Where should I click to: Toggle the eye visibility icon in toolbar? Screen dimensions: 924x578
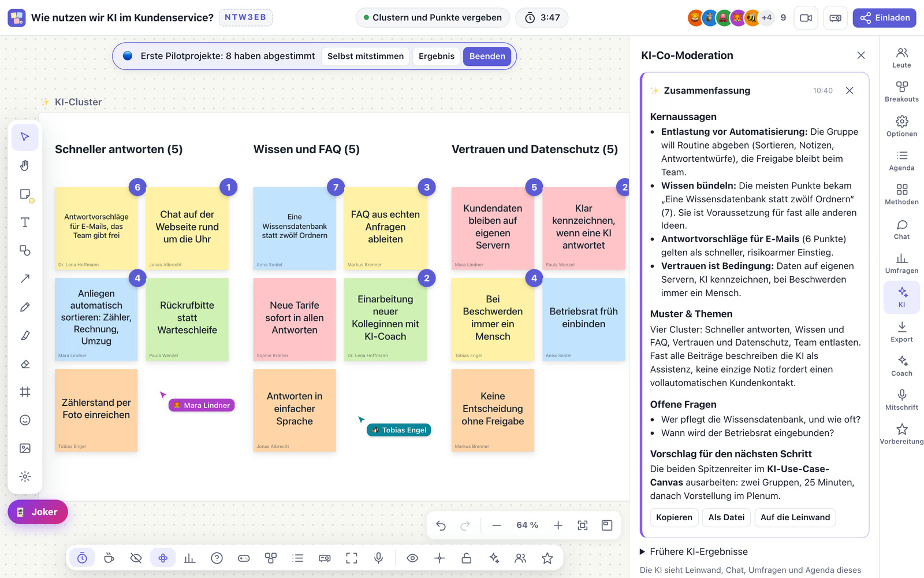(412, 558)
